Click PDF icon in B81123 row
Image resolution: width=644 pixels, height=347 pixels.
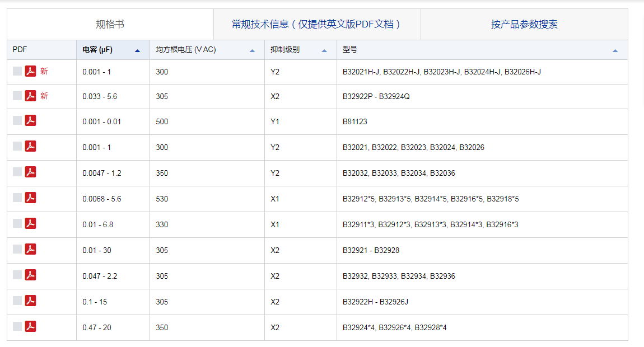coord(30,120)
